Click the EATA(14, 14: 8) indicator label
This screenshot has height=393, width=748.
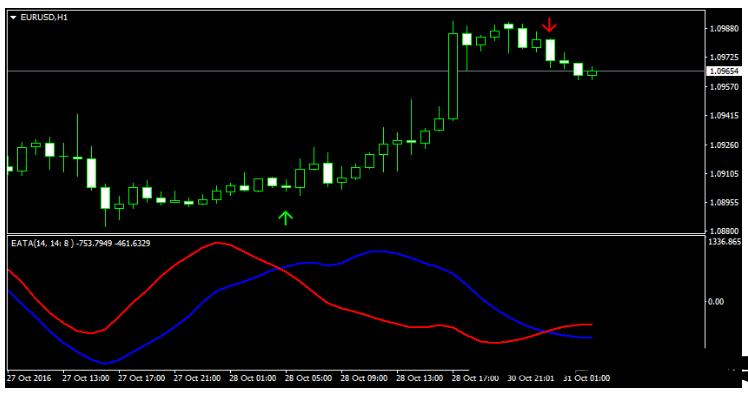coord(43,243)
